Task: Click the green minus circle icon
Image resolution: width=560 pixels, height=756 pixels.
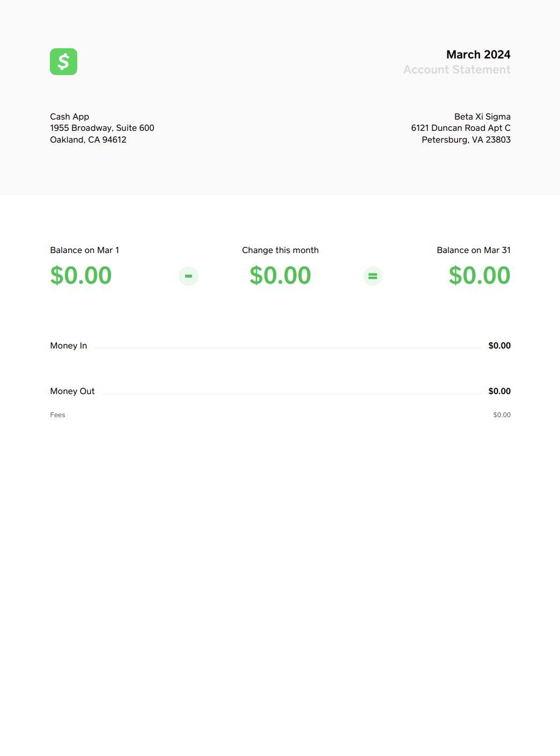Action: (x=188, y=276)
